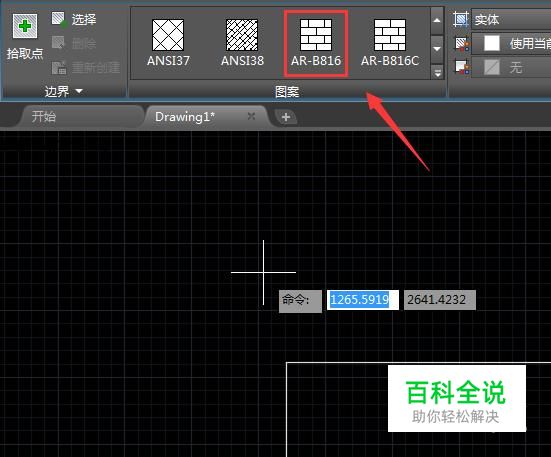Click the hatch type icon beside 实体
The image size is (551, 457).
(x=461, y=19)
